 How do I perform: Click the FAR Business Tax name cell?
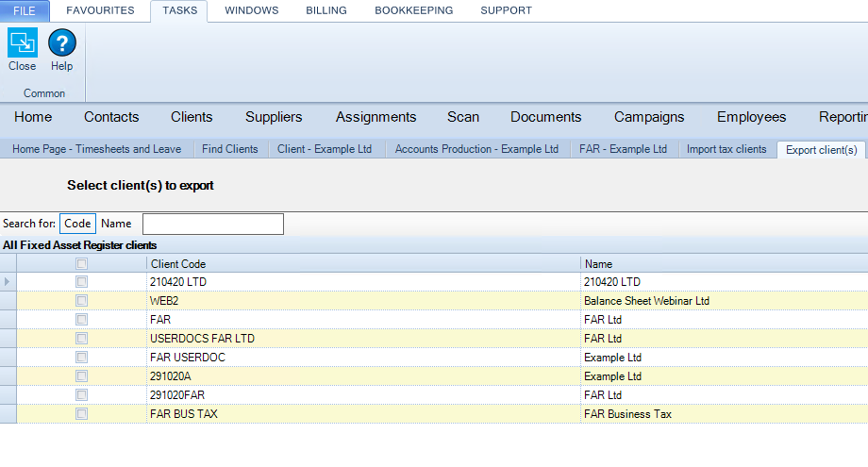point(724,414)
